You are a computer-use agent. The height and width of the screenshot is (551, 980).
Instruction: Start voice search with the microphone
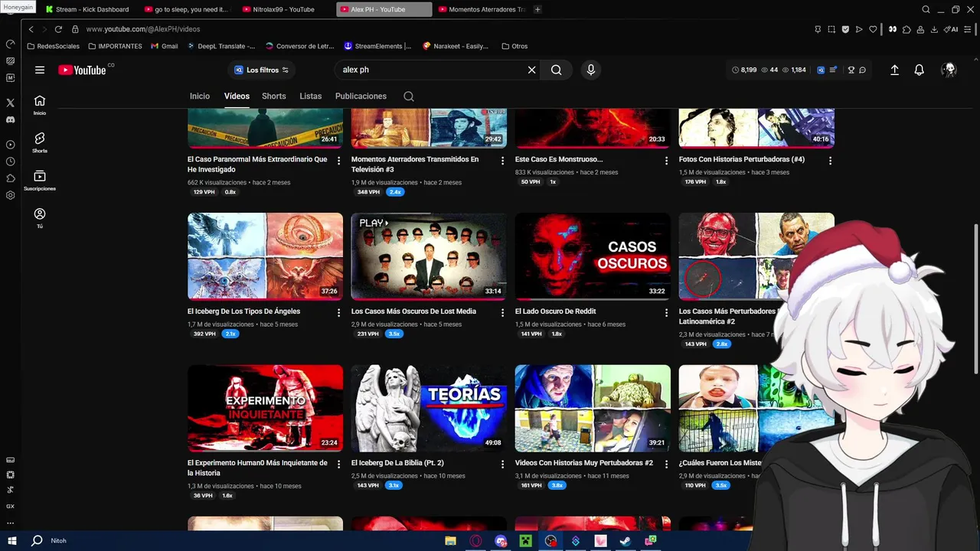(590, 70)
